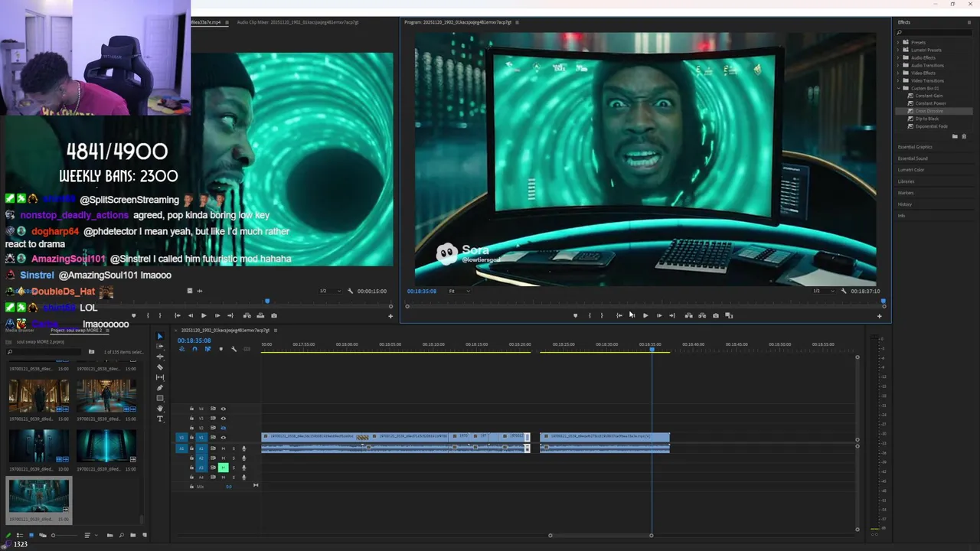Open Program monitor Fit zoom dropdown
The width and height of the screenshot is (980, 551).
click(x=459, y=291)
